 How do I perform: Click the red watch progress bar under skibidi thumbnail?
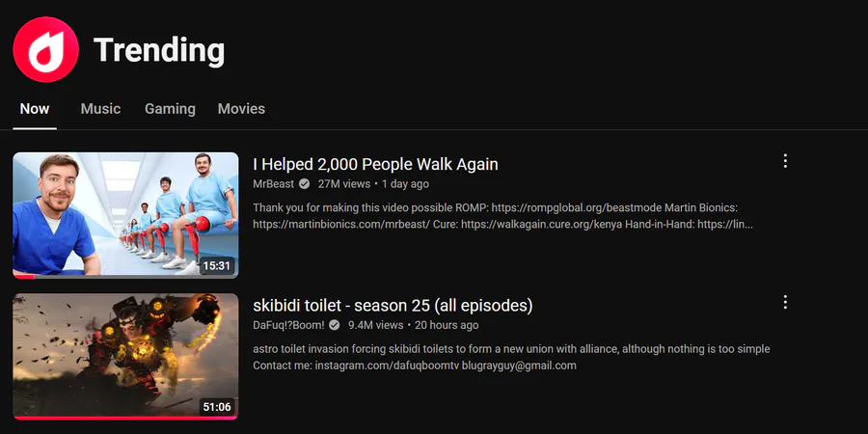click(125, 418)
